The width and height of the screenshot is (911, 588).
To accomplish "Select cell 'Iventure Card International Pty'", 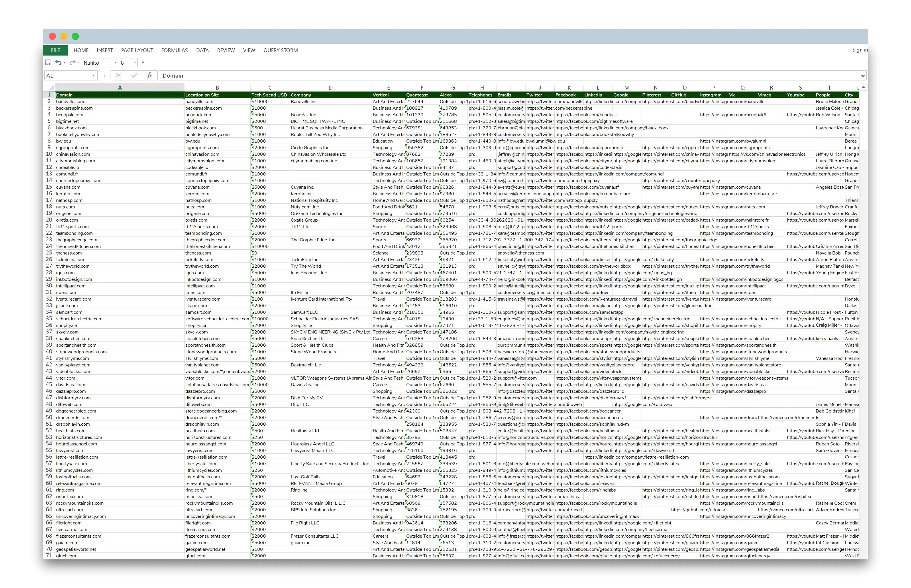I will tap(330, 299).
